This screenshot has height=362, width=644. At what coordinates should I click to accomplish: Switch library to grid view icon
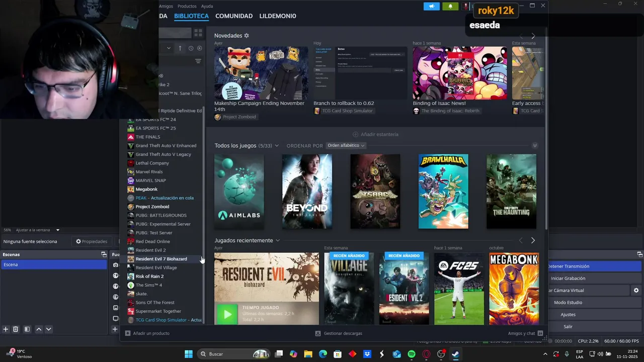[198, 33]
